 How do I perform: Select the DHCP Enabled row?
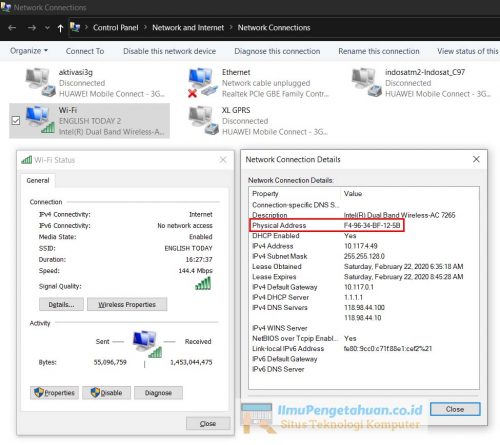(x=364, y=236)
